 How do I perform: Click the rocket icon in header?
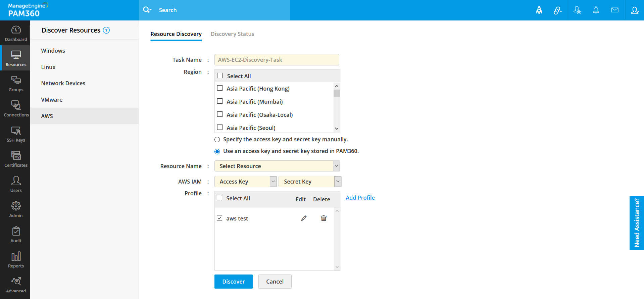pos(539,10)
